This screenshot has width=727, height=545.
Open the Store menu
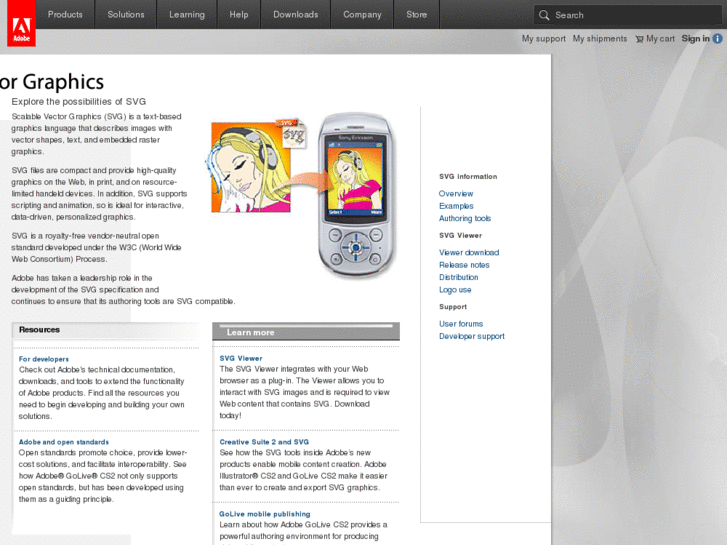pyautogui.click(x=416, y=14)
